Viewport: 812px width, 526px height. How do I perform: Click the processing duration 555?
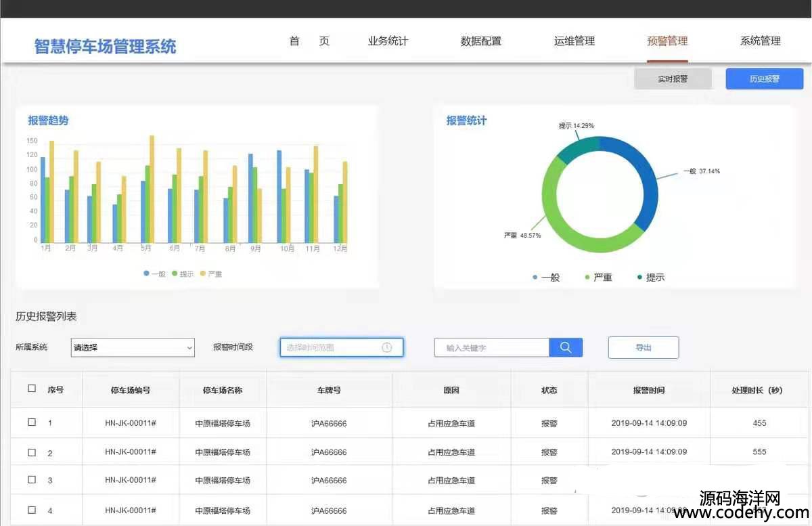759,452
